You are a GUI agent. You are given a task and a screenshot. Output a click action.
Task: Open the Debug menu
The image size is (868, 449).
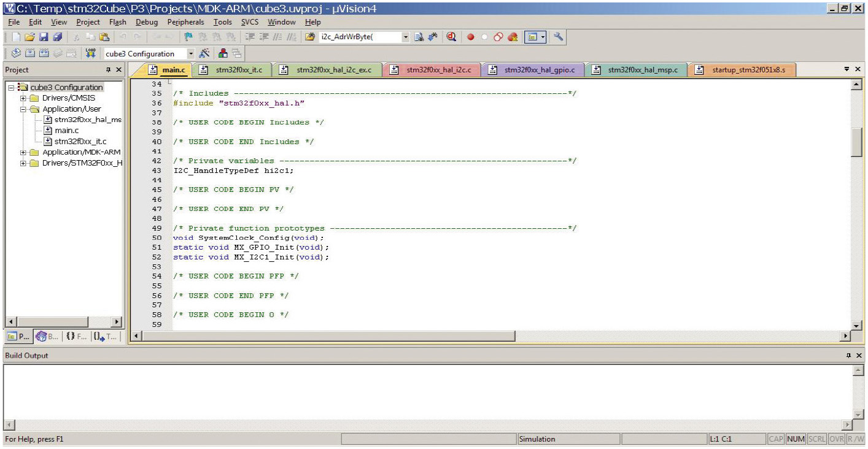click(147, 22)
